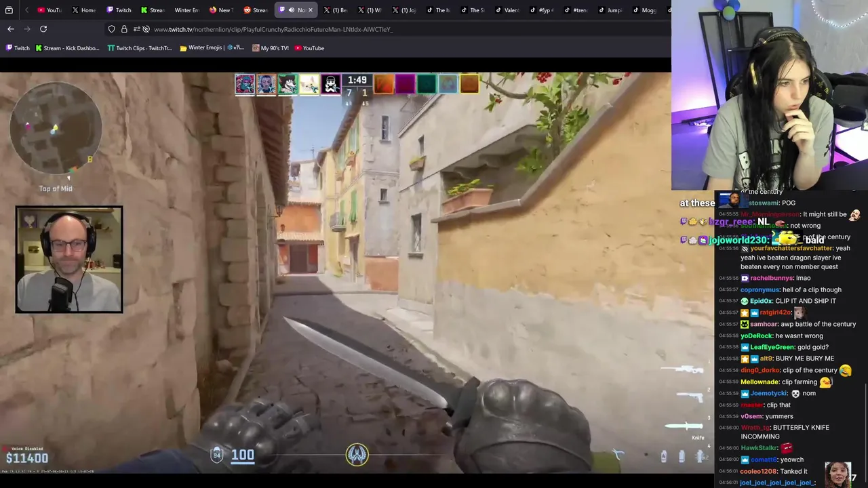This screenshot has width=868, height=488.
Task: Click chat username Epid0x
Action: pyautogui.click(x=761, y=301)
